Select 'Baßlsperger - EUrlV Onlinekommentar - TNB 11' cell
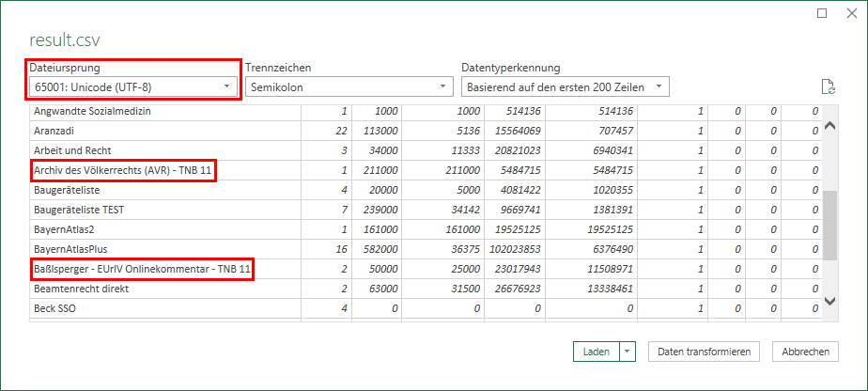 [x=165, y=269]
